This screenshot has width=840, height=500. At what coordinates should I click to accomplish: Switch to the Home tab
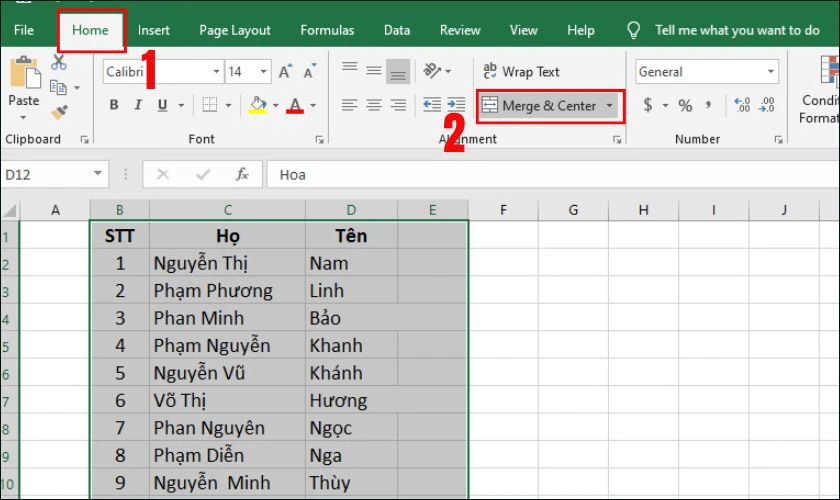pos(90,30)
